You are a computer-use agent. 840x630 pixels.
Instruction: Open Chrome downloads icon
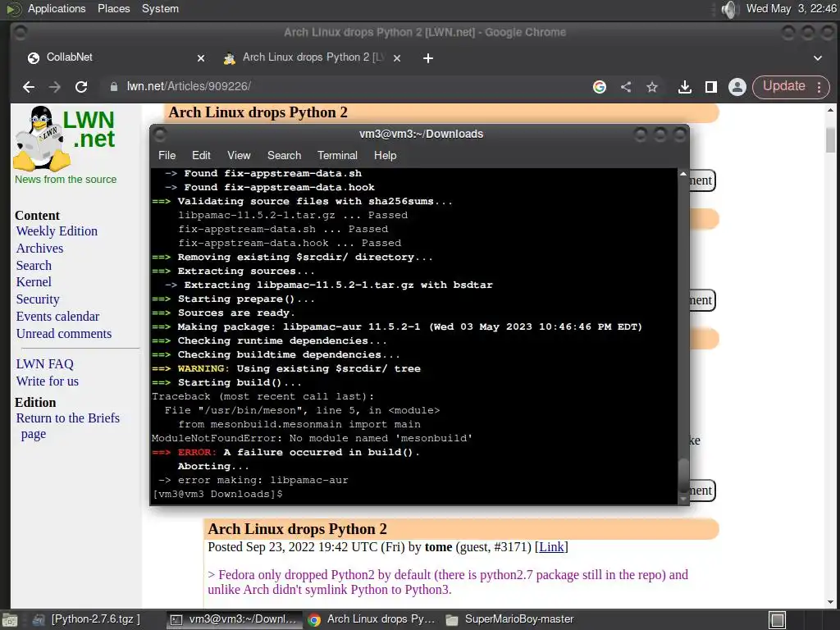[685, 87]
